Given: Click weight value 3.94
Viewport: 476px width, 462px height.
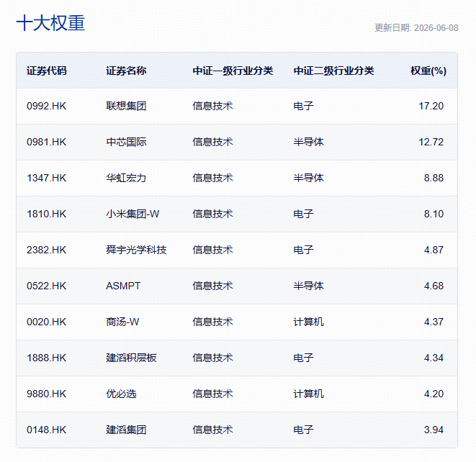Looking at the screenshot, I should pyautogui.click(x=434, y=430).
